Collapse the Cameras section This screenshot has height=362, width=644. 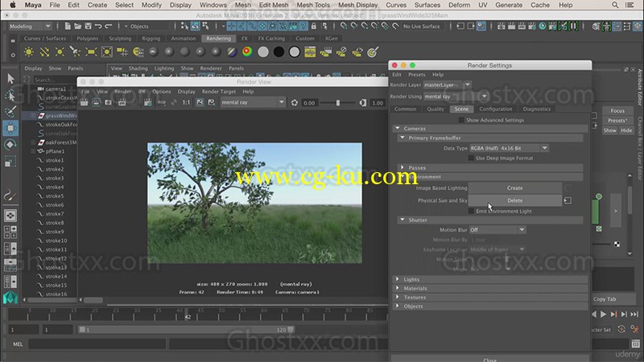(397, 129)
